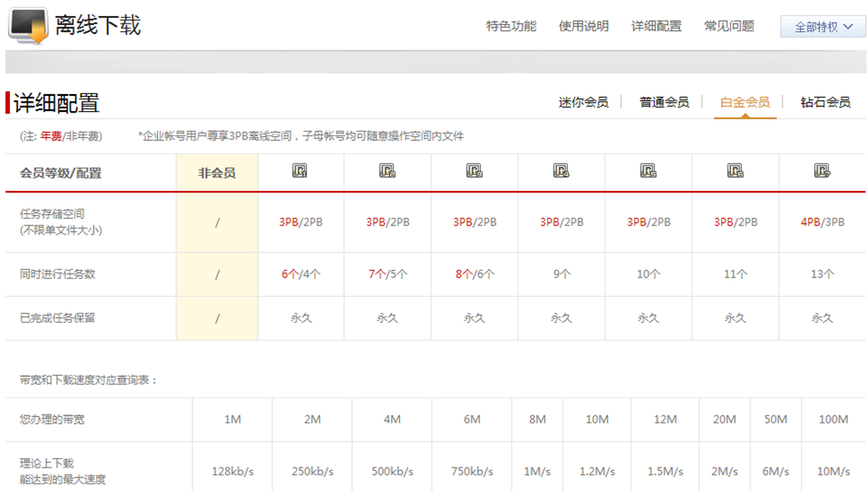This screenshot has height=491, width=868.
Task: Switch to the 钻石会员 tab
Action: click(x=825, y=103)
